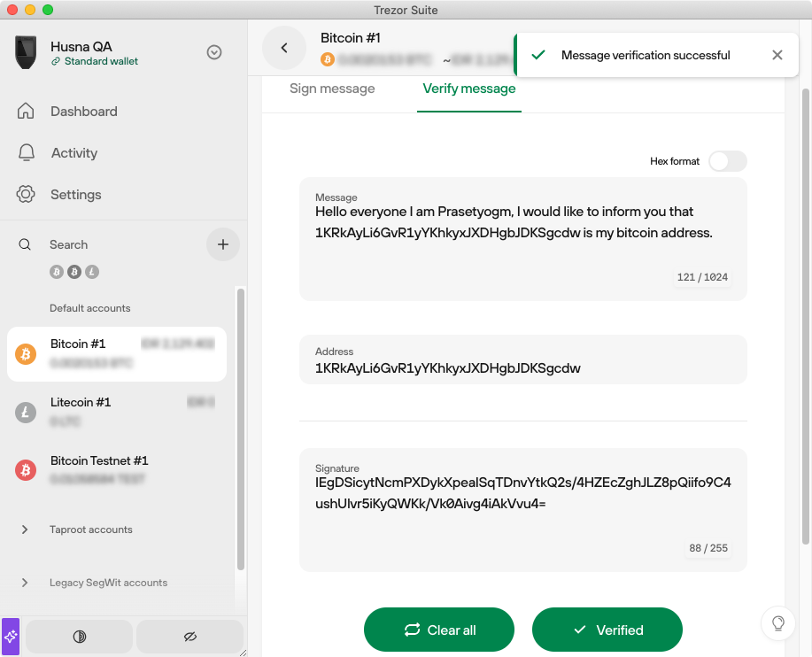This screenshot has height=657, width=812.
Task: Click the Bitcoin icon under account title
Action: 328,59
